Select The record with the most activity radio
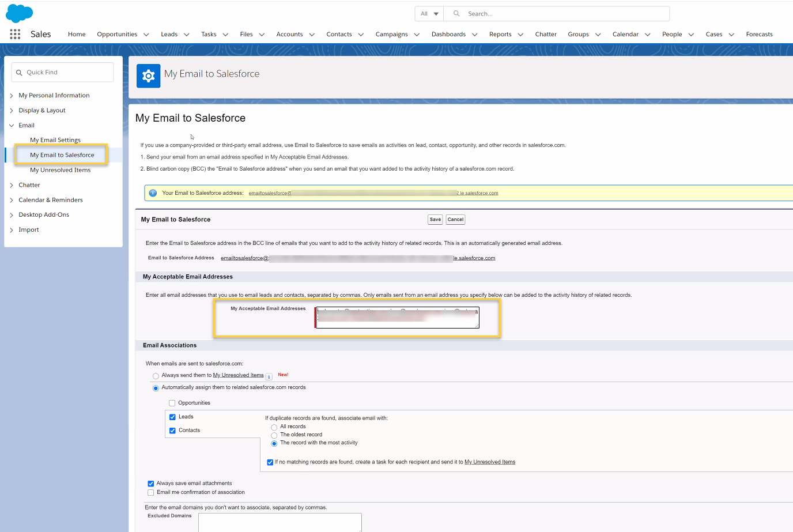Viewport: 793px width, 532px height. (x=274, y=443)
